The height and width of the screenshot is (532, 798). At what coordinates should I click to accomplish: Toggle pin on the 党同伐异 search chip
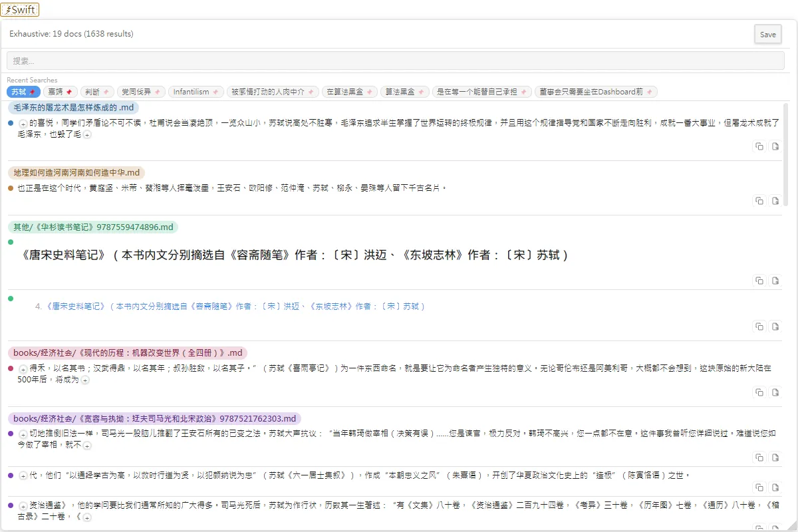point(157,92)
